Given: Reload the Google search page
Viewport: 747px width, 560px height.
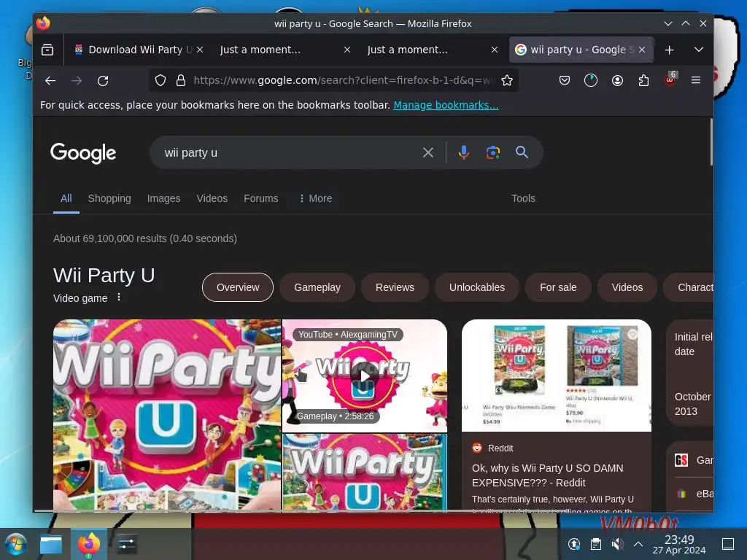Looking at the screenshot, I should click(103, 80).
